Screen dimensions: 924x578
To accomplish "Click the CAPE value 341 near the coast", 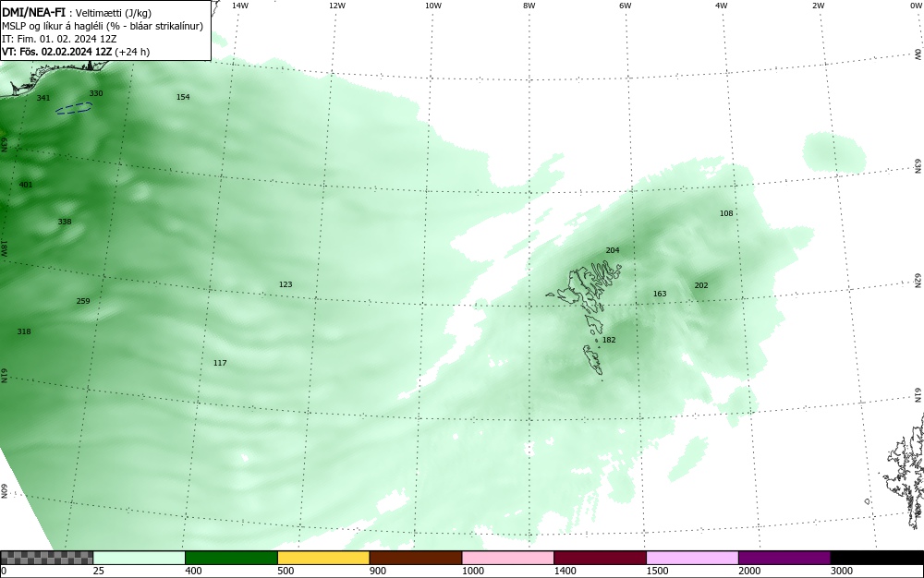I will (x=43, y=98).
